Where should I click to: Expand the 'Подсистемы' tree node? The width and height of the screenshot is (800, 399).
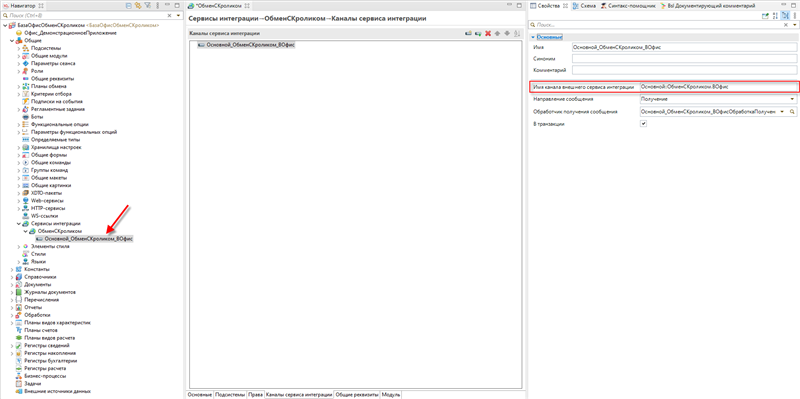tap(19, 48)
